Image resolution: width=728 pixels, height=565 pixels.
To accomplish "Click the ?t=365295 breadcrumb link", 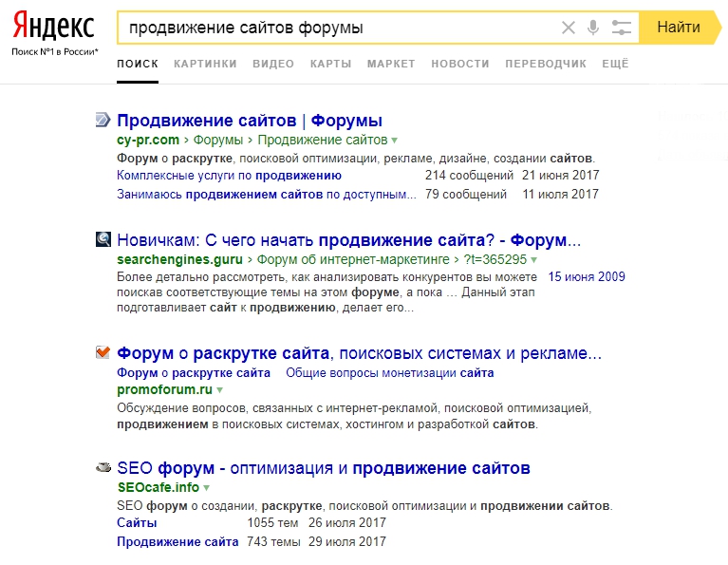I will click(495, 259).
